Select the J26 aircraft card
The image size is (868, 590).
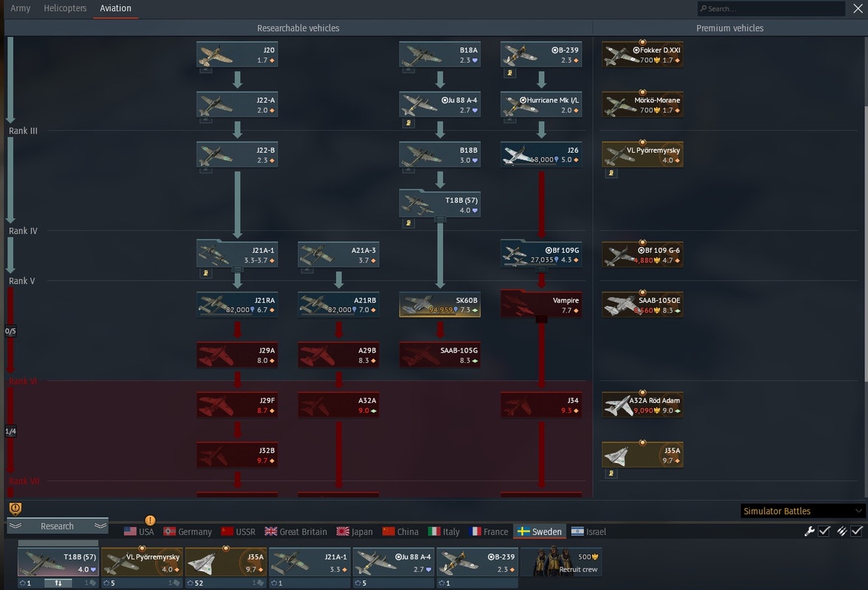coord(541,155)
